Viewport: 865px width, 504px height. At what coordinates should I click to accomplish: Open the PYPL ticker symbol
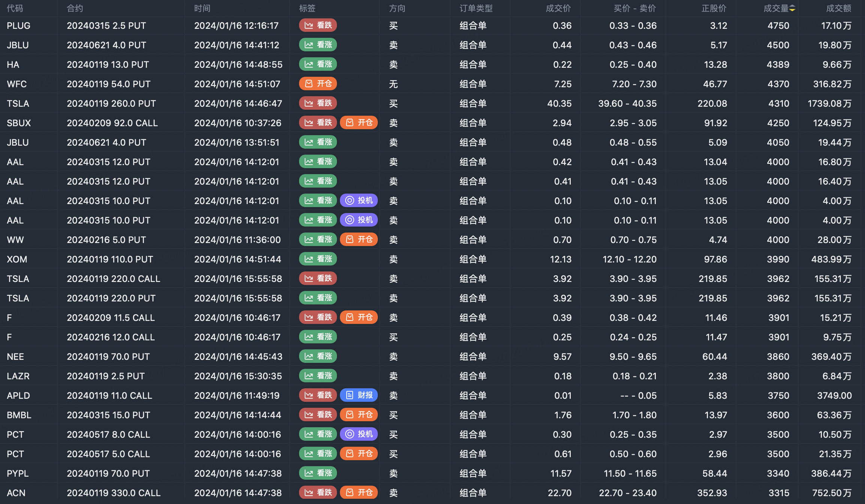coord(18,474)
